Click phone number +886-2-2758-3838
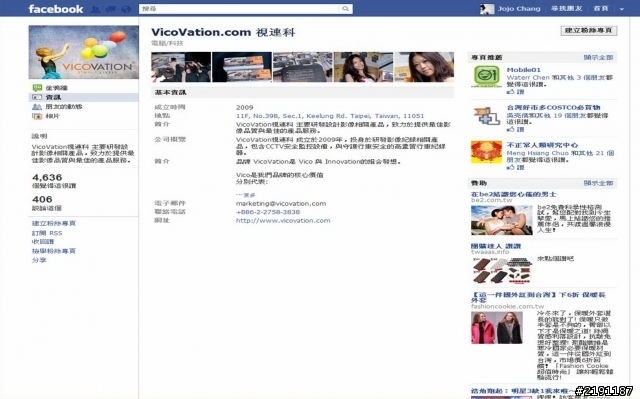Viewport: 640px width, 399px height. [x=268, y=212]
